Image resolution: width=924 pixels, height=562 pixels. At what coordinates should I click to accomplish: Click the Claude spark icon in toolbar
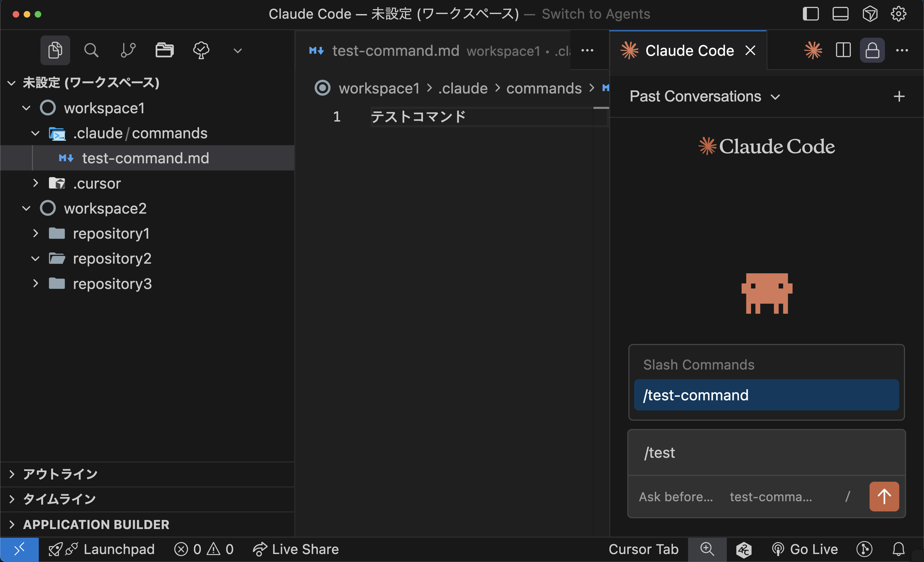813,50
